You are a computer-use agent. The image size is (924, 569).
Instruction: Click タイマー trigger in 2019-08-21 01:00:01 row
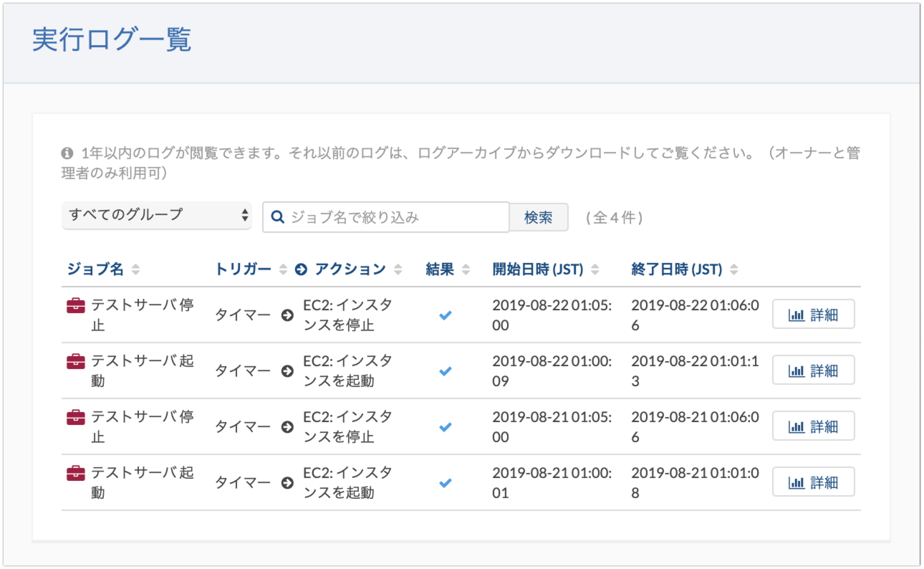pos(243,483)
